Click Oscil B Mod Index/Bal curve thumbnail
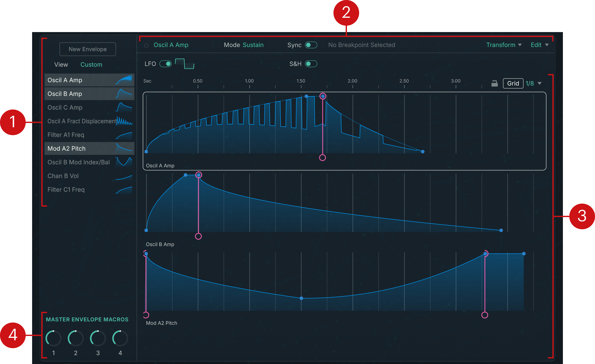The image size is (595, 364). coord(124,162)
